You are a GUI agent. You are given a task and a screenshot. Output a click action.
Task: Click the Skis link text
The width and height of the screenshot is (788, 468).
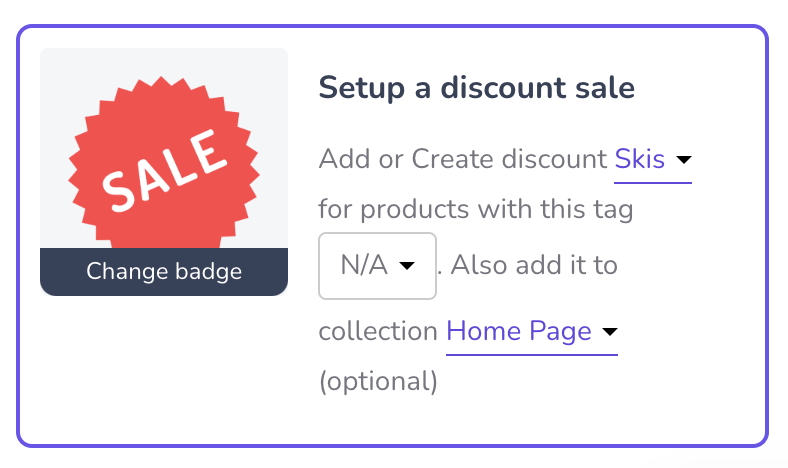point(640,159)
